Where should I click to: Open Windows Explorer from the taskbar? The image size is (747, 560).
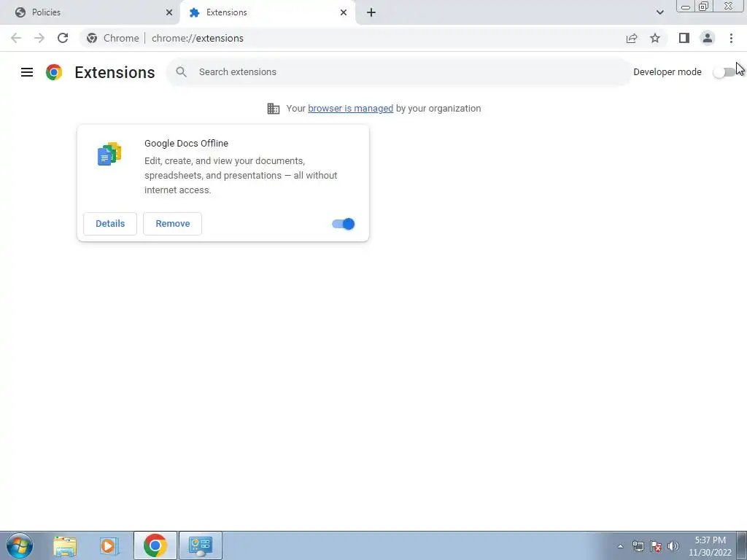click(65, 545)
